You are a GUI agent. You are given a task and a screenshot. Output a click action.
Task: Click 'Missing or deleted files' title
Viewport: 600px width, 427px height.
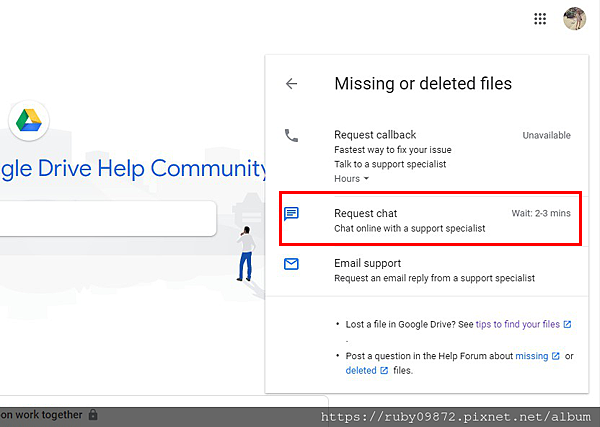423,83
